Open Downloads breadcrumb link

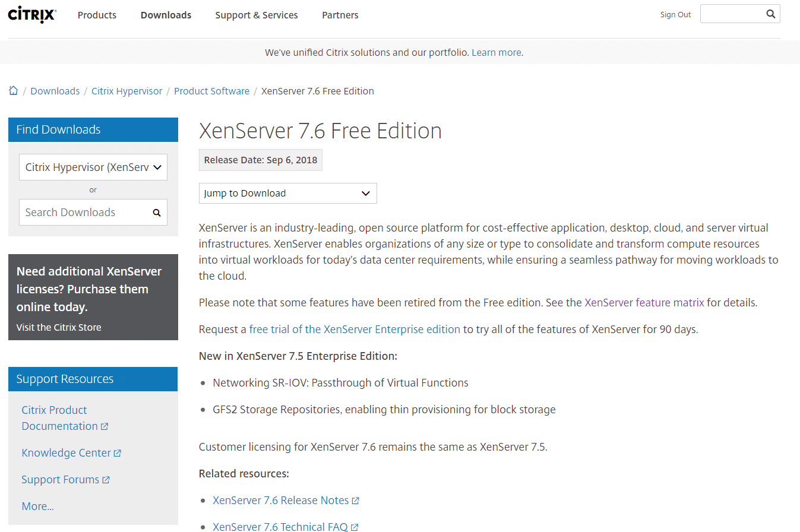coord(55,91)
